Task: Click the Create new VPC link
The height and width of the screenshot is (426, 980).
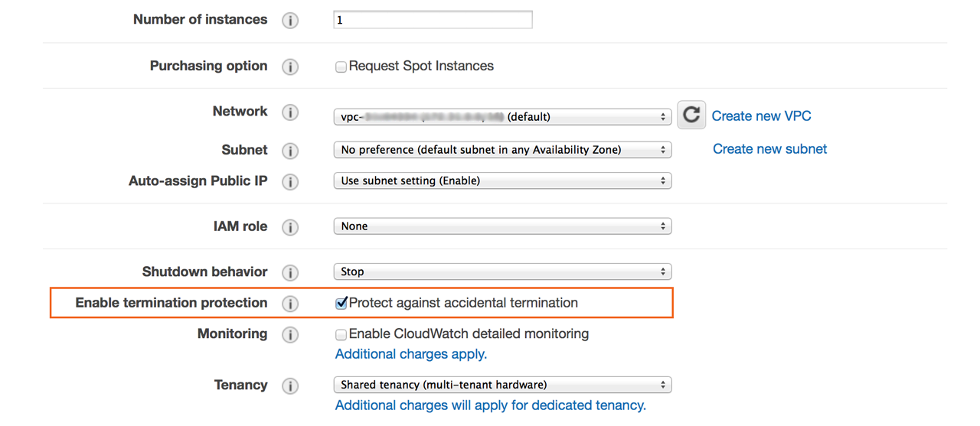Action: 761,116
